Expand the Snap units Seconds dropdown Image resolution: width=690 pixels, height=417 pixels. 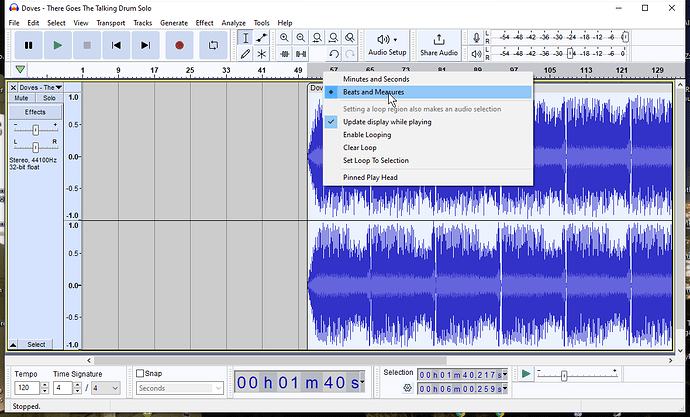pyautogui.click(x=180, y=388)
